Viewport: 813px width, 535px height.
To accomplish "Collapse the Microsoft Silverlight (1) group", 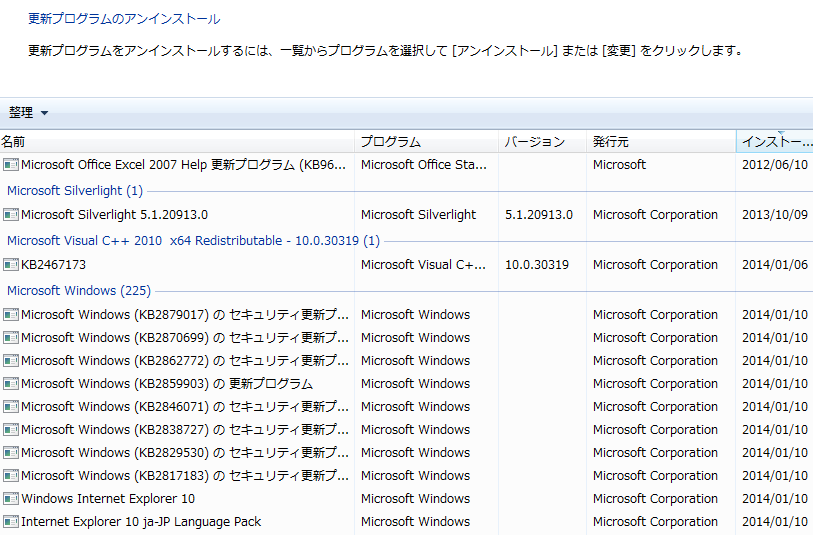I will [75, 190].
